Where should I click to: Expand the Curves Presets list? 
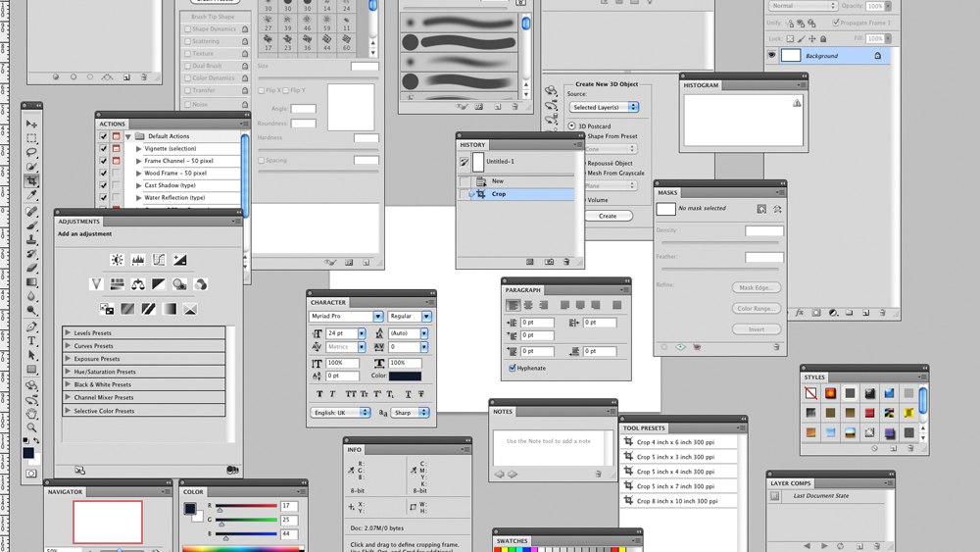[x=68, y=346]
